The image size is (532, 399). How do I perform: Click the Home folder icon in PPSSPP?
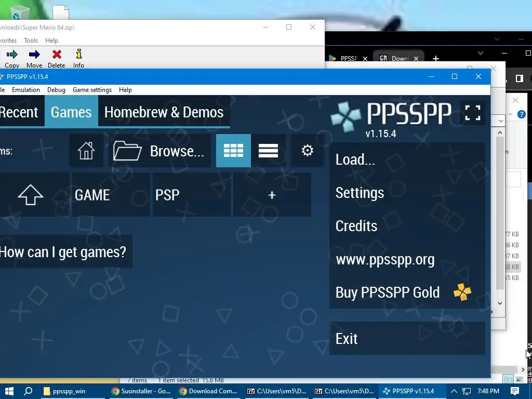[x=86, y=151]
